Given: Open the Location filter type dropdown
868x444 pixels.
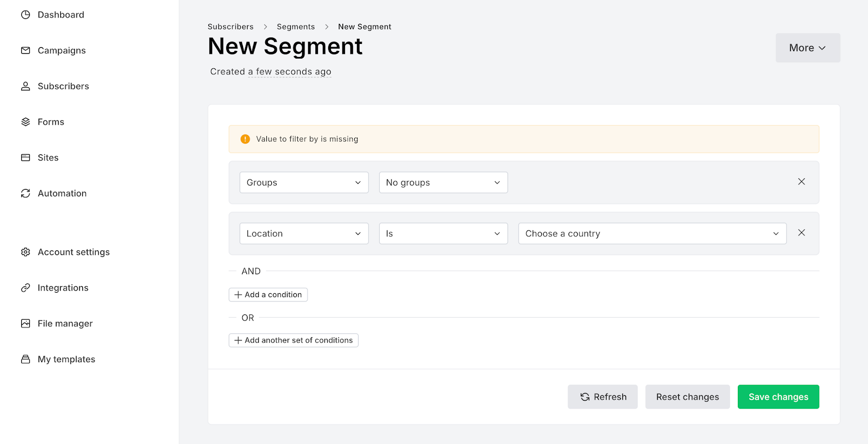Looking at the screenshot, I should coord(304,234).
